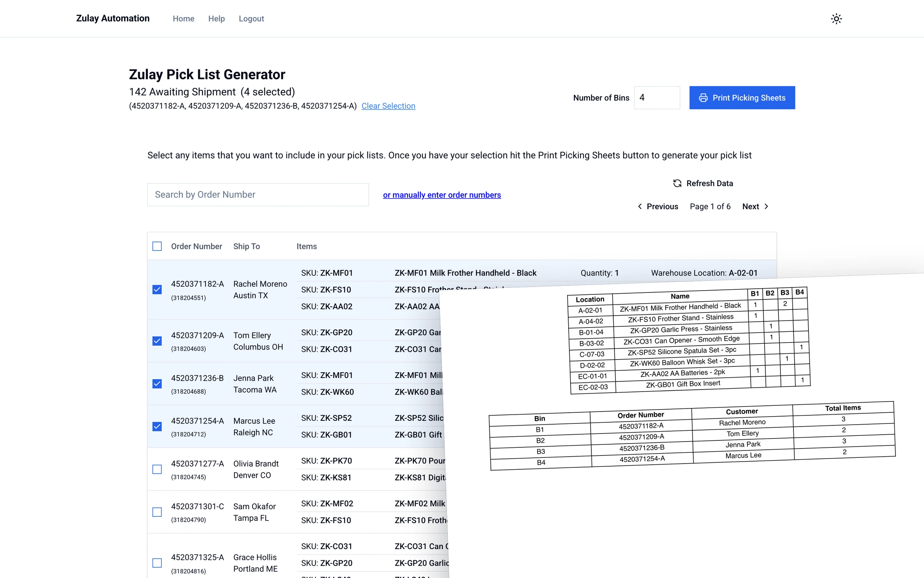
Task: Click 'Rachel Moreno' in the bin summary table
Action: (x=742, y=422)
